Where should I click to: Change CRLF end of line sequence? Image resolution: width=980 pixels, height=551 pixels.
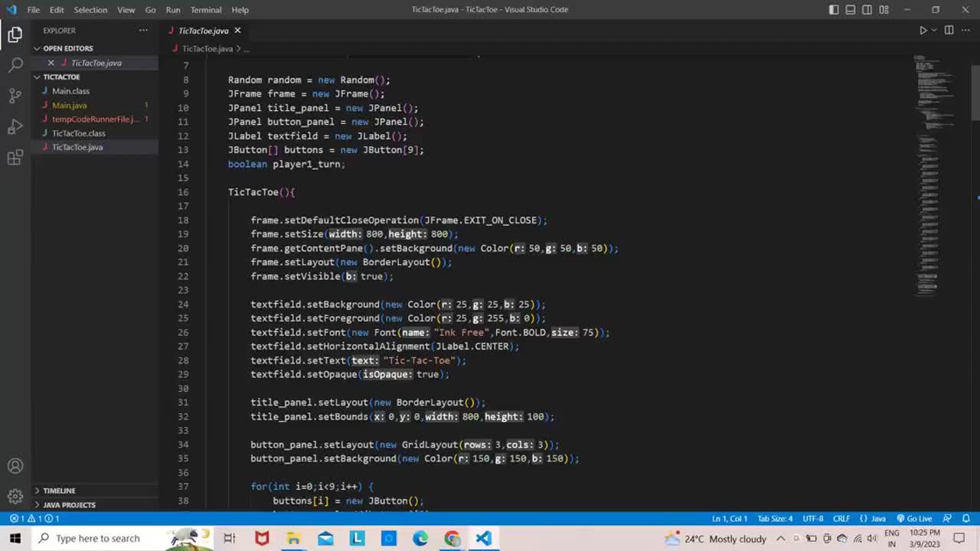coord(841,519)
